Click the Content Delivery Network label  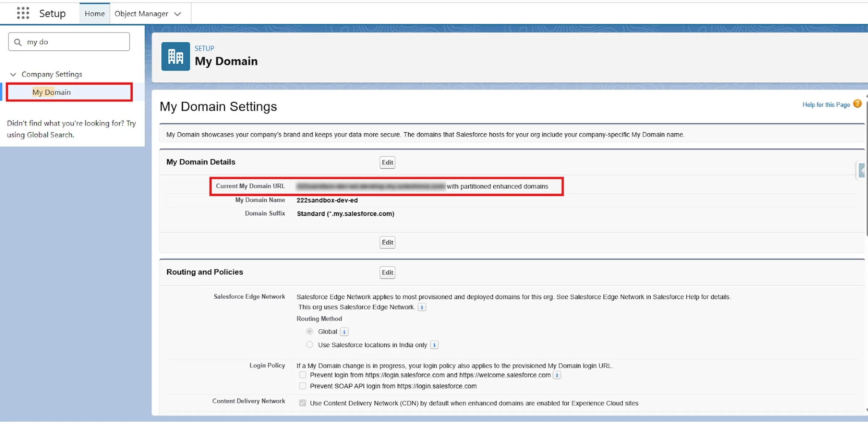point(248,401)
